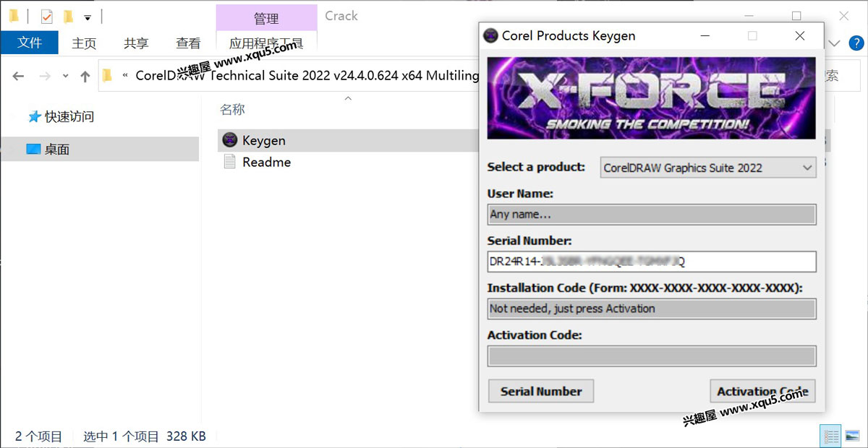Click the folder icon in the quick access toolbar

[x=14, y=15]
